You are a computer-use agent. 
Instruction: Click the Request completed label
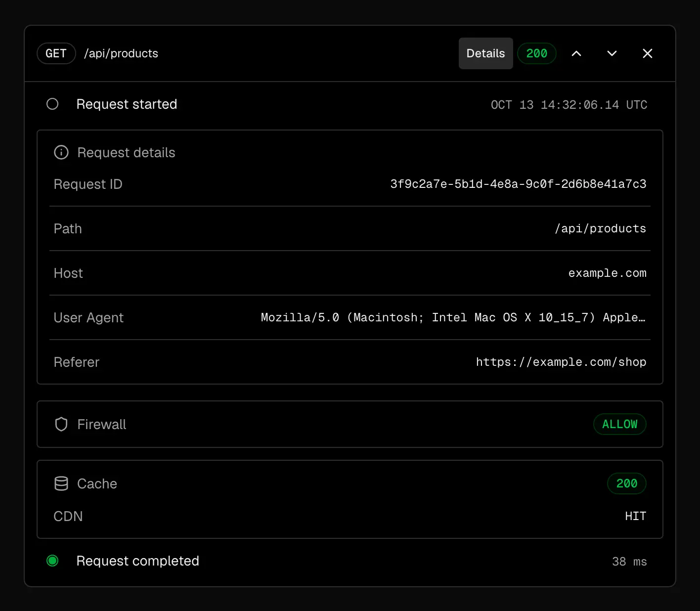[x=137, y=561]
